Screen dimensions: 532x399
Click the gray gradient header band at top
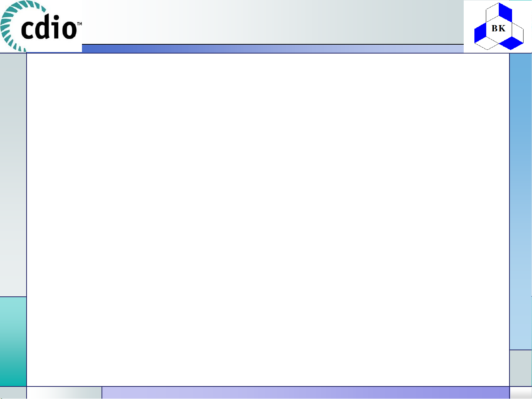[272, 22]
